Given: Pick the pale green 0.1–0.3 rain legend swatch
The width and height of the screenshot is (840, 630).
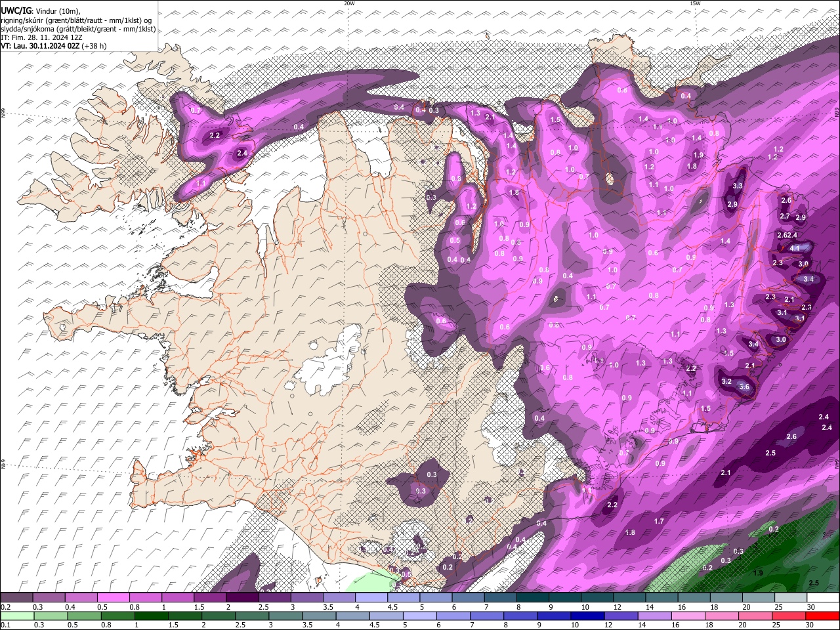Looking at the screenshot, I should pyautogui.click(x=16, y=616).
